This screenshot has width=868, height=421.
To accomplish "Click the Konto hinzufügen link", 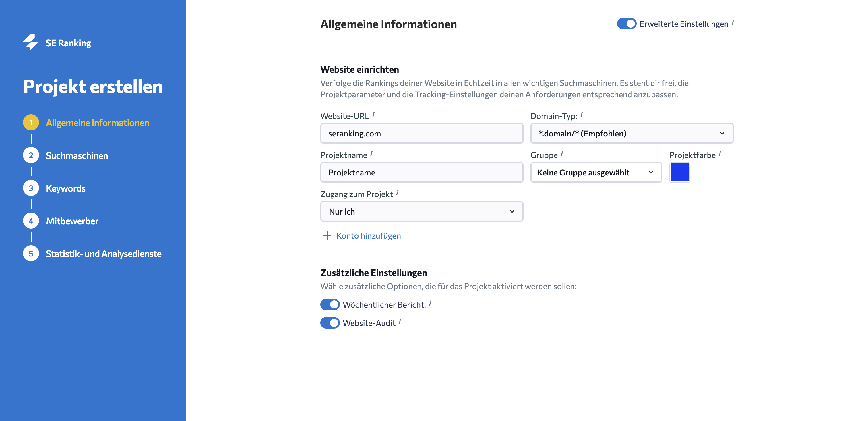I will point(369,235).
